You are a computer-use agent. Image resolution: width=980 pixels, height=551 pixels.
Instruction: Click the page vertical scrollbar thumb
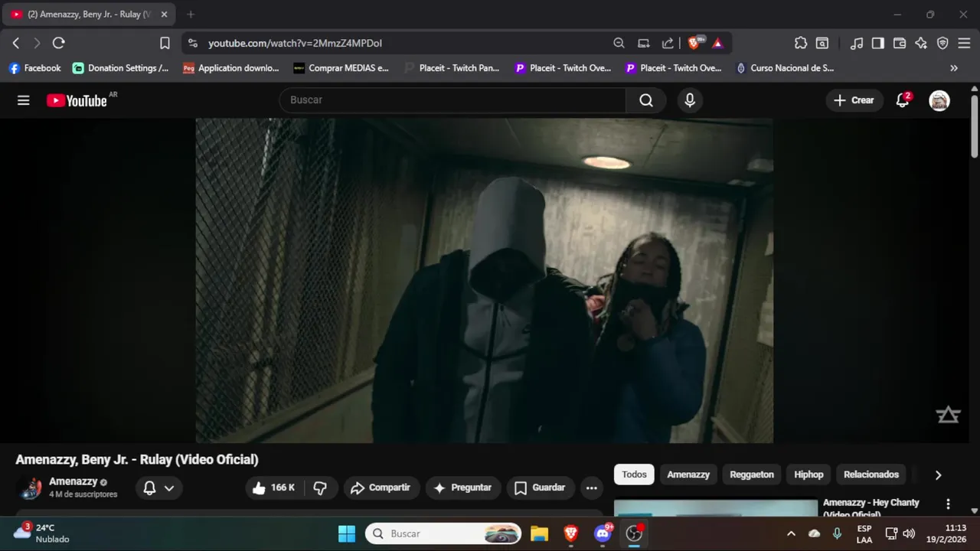click(974, 126)
